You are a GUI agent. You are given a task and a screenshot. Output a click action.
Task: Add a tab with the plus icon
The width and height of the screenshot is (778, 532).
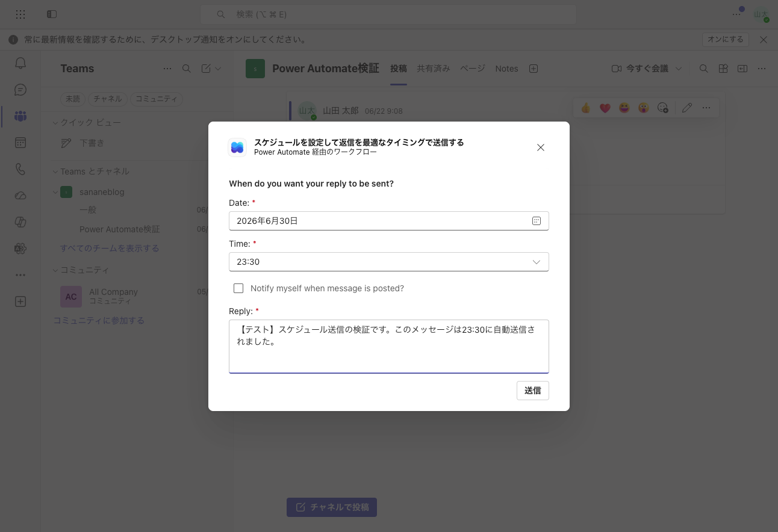[534, 69]
